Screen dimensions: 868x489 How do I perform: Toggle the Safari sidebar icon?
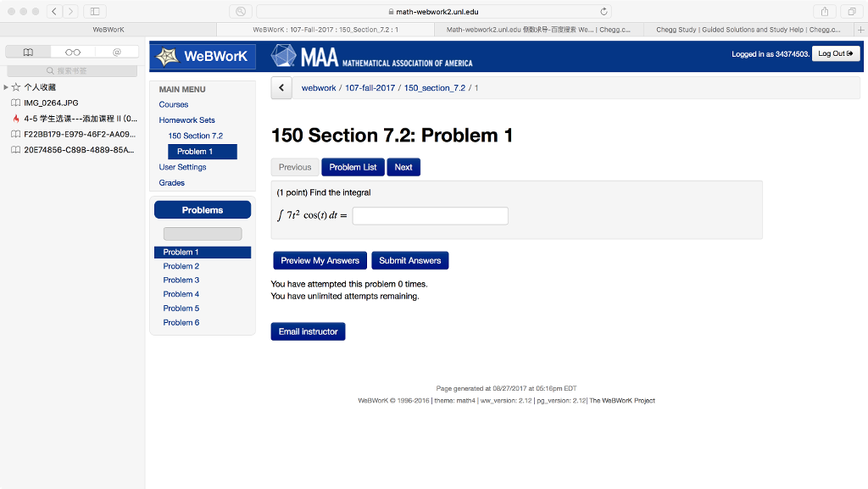tap(93, 12)
